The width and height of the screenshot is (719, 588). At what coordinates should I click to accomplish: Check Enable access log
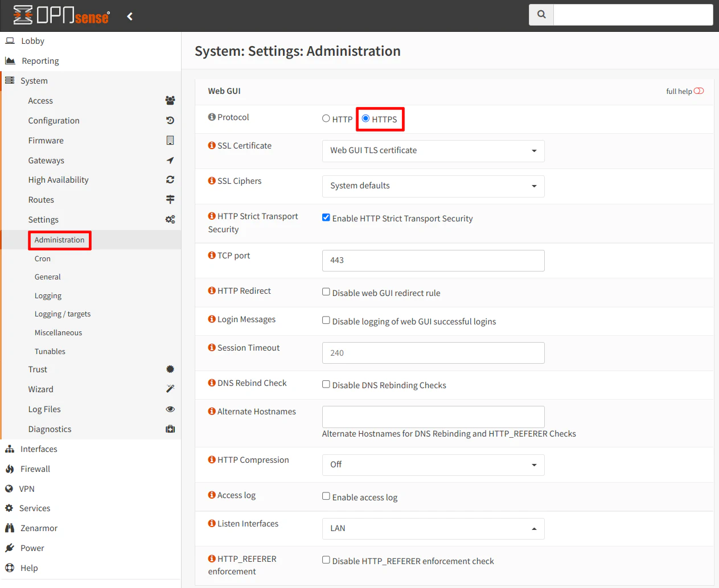pyautogui.click(x=326, y=496)
